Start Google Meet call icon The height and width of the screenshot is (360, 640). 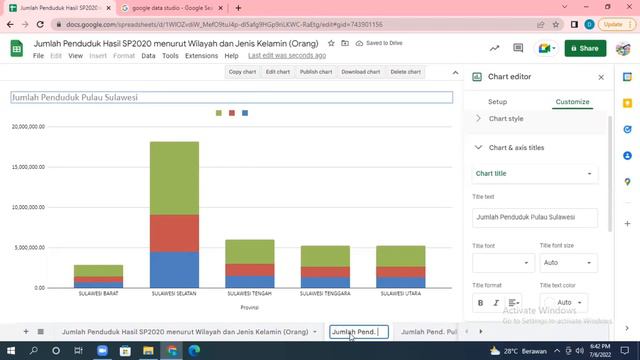coord(547,48)
